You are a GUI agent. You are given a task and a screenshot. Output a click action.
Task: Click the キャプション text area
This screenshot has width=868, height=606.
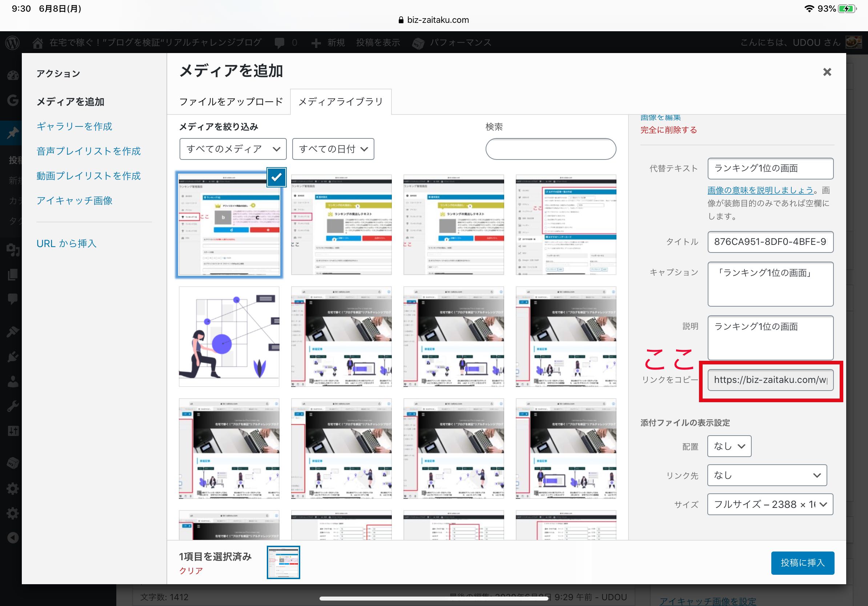pos(771,284)
